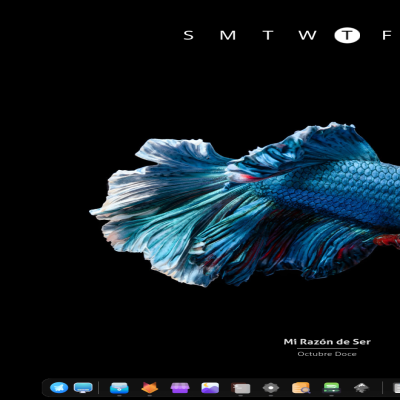This screenshot has width=400, height=400.
Task: Open the blue file manager drawer icon
Action: click(x=119, y=388)
